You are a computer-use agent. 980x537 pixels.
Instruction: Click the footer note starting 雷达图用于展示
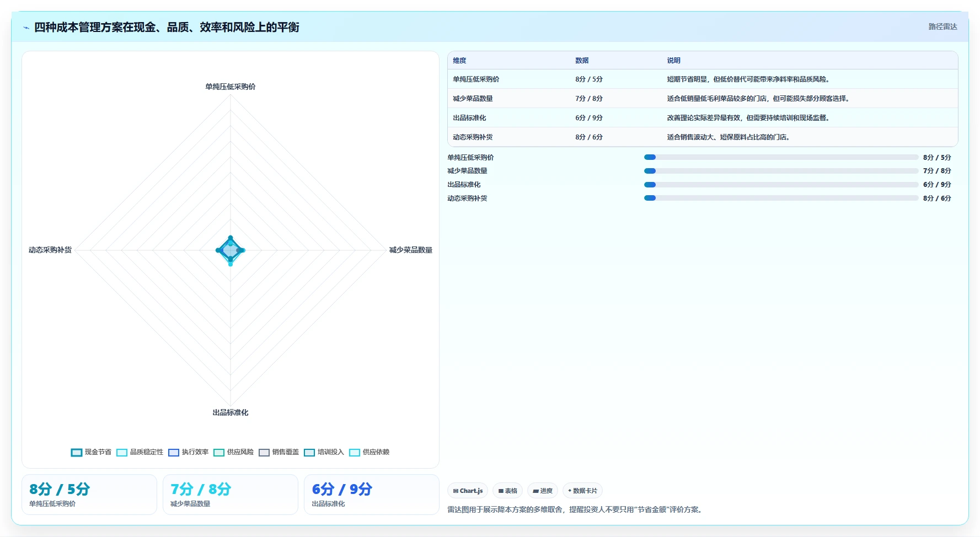(x=576, y=510)
